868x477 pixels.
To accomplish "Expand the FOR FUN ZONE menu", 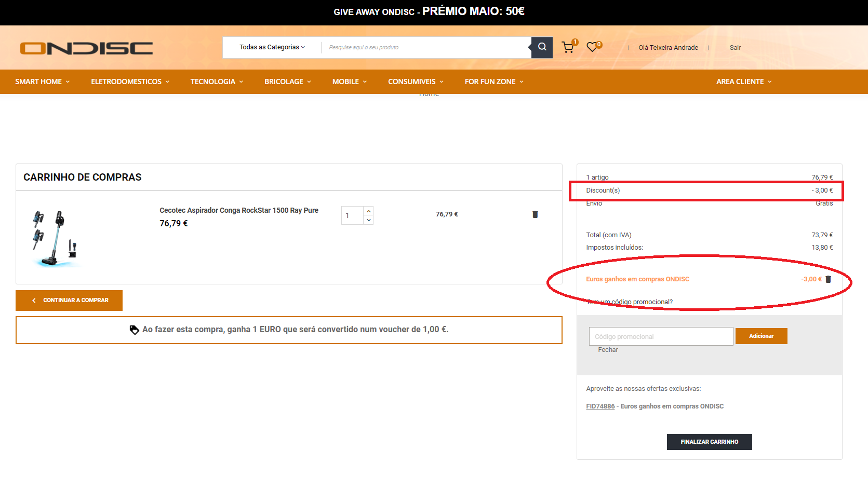I will pos(494,81).
